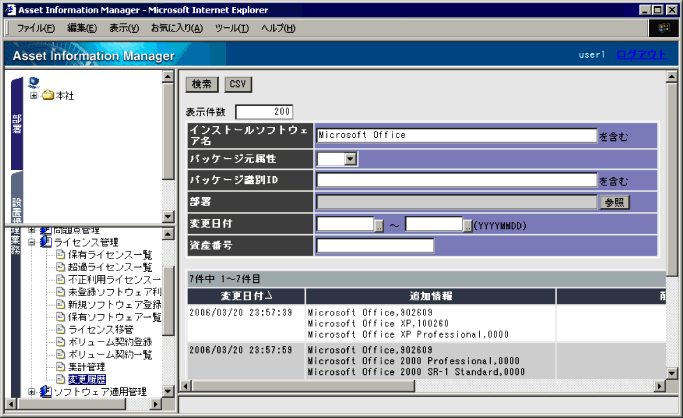Click results table horizontal scrollbar left arrow
The image size is (683, 418).
(186, 386)
